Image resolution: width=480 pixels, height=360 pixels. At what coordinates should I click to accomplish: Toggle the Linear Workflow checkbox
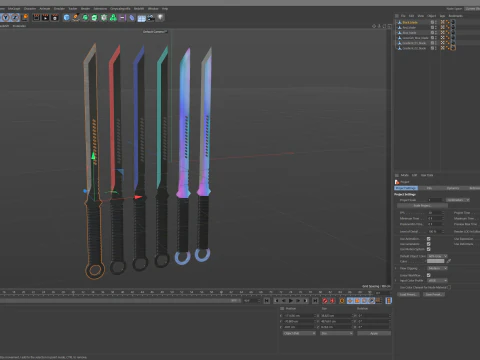pos(429,275)
